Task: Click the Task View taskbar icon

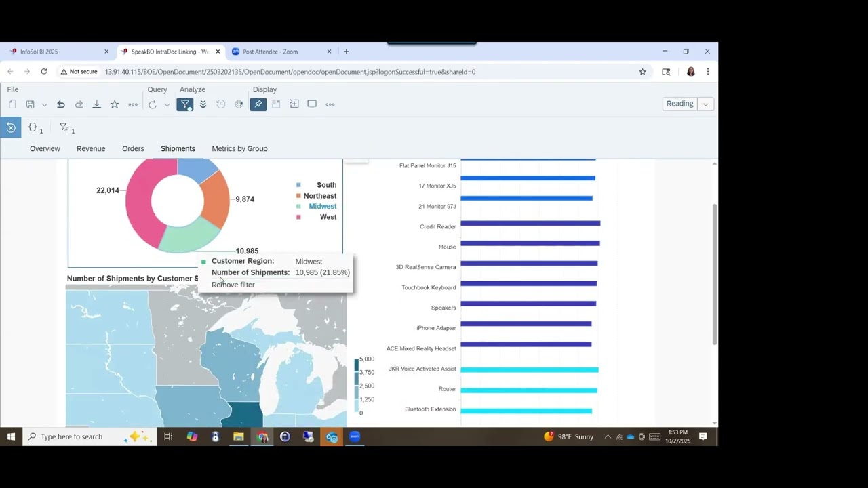Action: click(168, 436)
